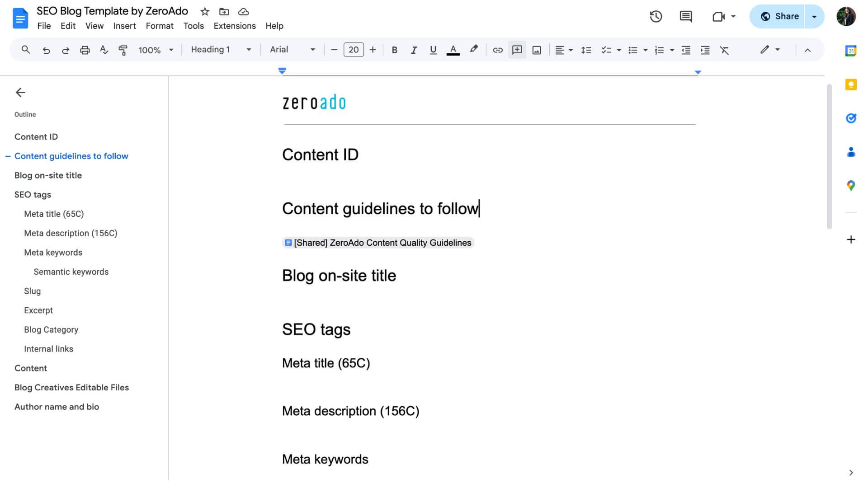This screenshot has width=868, height=488.
Task: Open comment history panel
Action: point(686,17)
